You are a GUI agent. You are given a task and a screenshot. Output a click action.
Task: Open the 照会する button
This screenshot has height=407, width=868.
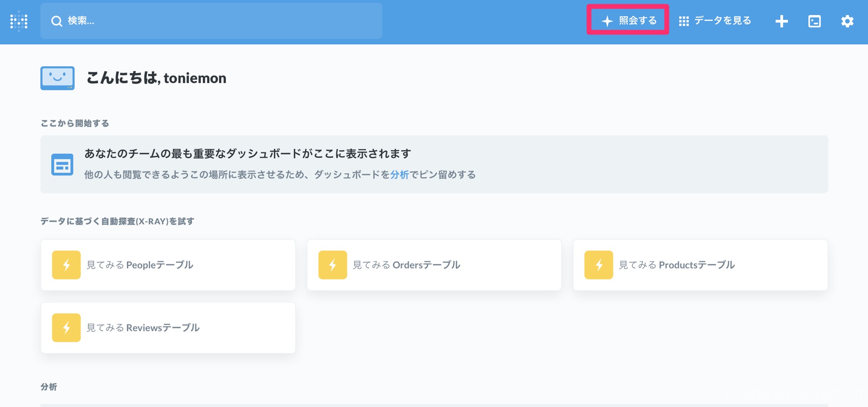tap(627, 20)
